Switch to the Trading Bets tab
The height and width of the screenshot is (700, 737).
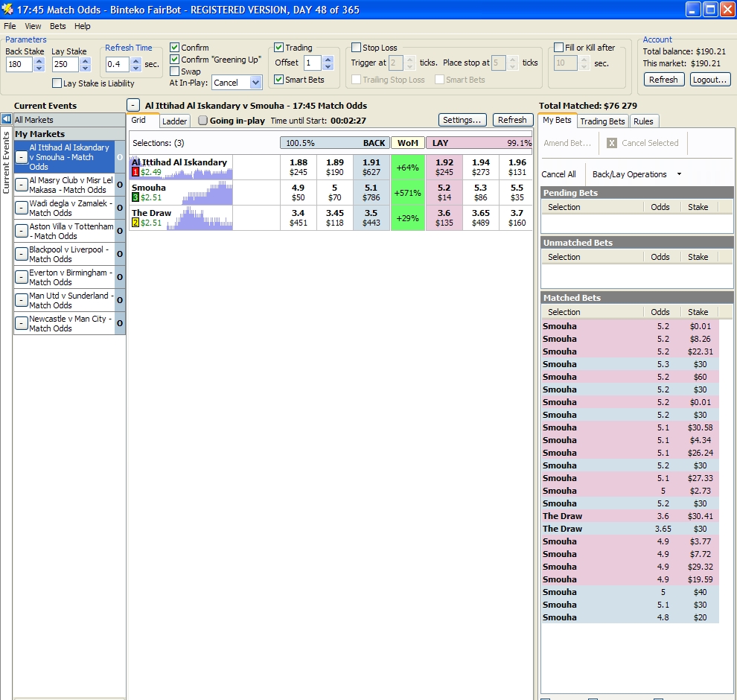pos(602,121)
